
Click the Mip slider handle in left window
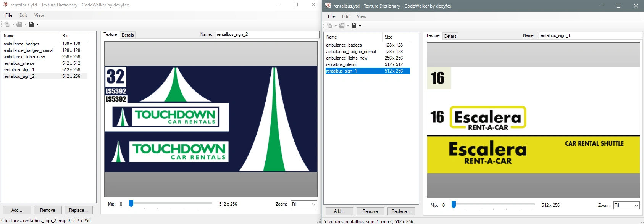point(131,203)
